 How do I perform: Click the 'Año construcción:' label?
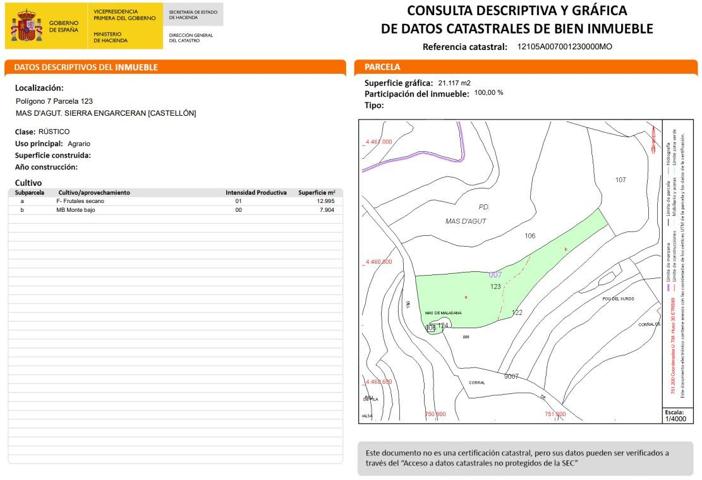click(46, 167)
